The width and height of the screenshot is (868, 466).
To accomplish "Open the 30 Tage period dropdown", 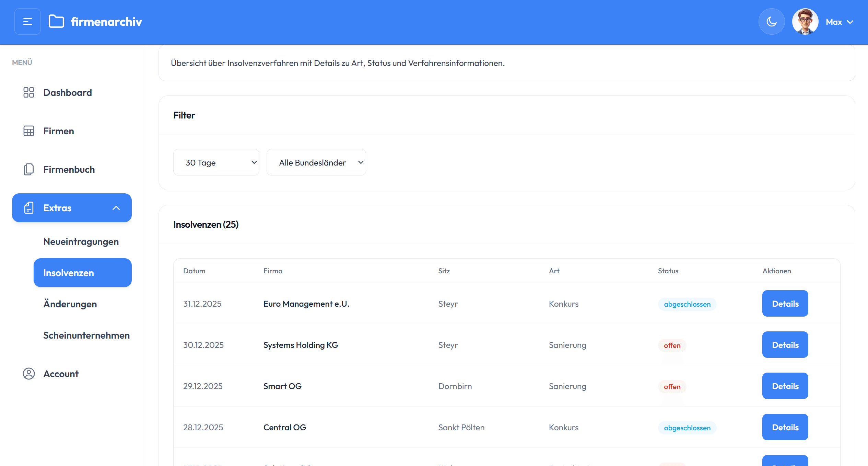I will coord(216,162).
